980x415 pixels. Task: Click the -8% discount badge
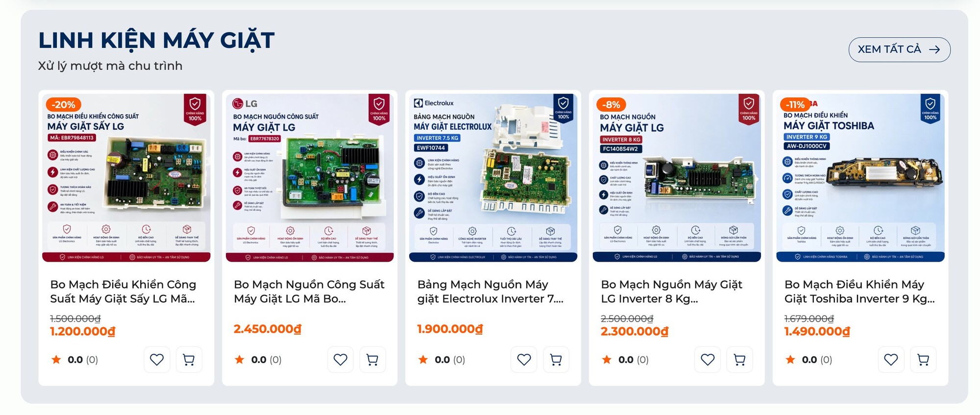[612, 105]
